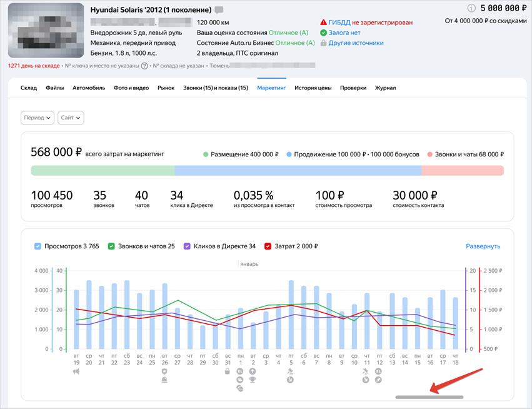Viewport: 532px width, 409px height.
Task: Click the blue Продвижение segment of cost bar
Action: pos(298,170)
